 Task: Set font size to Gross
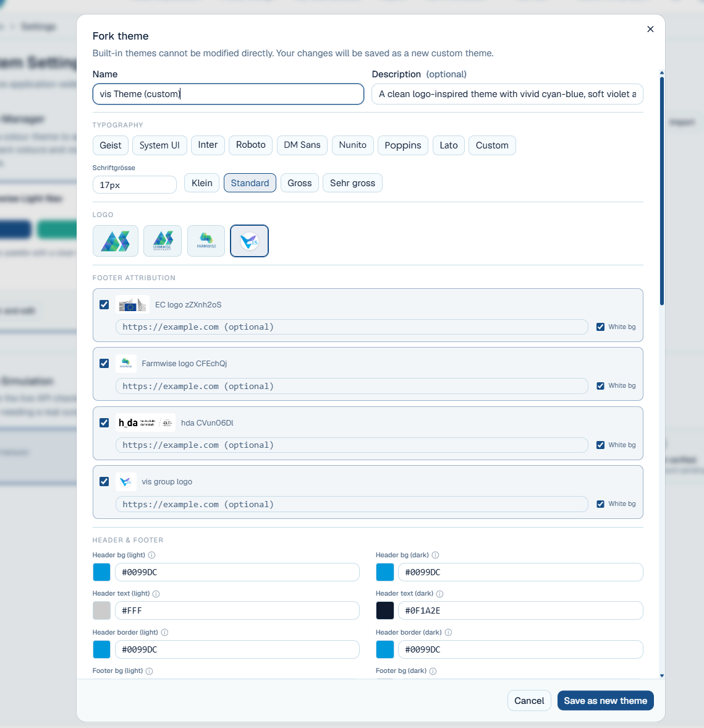point(299,183)
